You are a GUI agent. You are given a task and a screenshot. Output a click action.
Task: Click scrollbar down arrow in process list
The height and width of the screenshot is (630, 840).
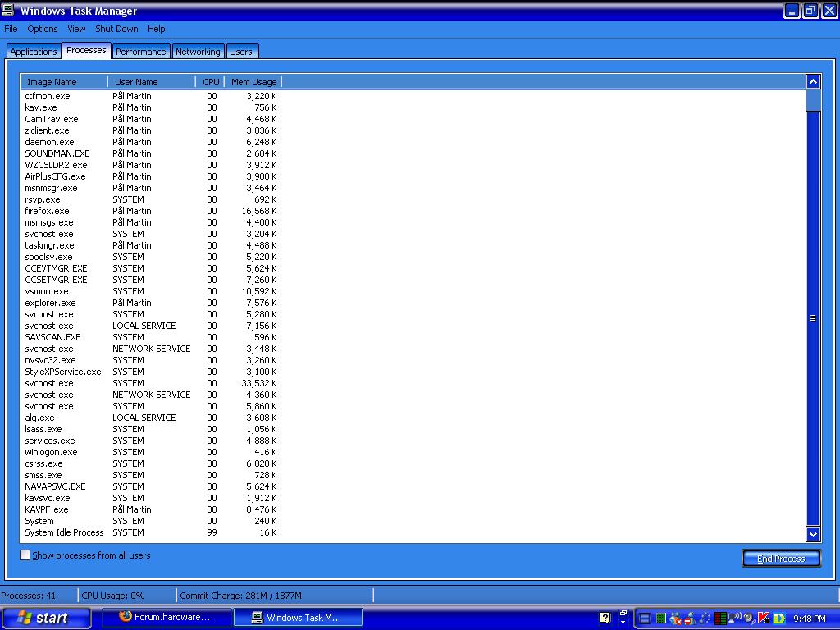click(x=813, y=534)
